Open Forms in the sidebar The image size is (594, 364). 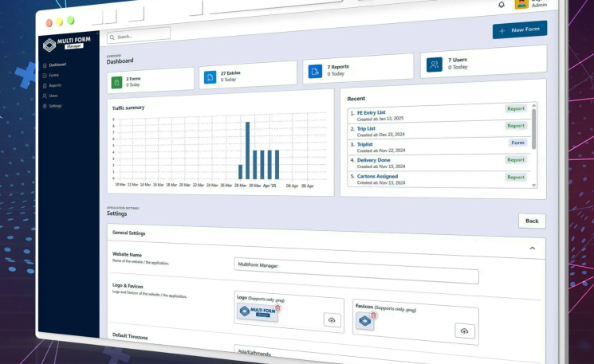coord(53,76)
